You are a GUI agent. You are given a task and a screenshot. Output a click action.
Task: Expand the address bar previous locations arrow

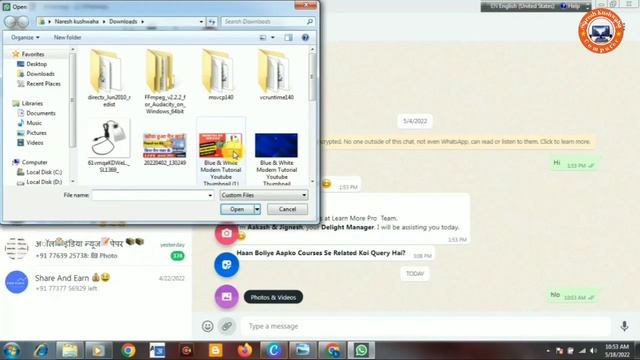[201, 22]
